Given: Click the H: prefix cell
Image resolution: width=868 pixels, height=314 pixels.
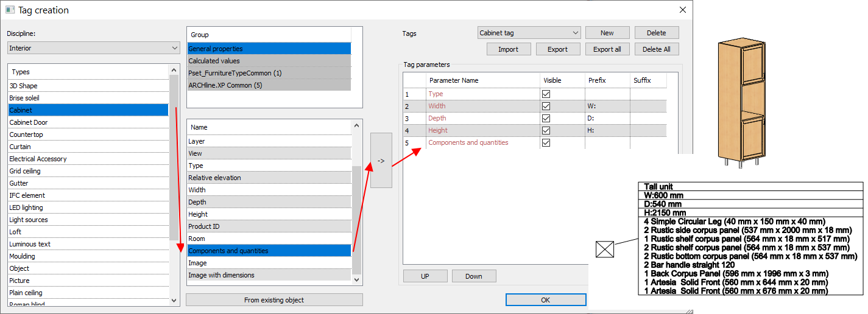Looking at the screenshot, I should click(x=607, y=130).
